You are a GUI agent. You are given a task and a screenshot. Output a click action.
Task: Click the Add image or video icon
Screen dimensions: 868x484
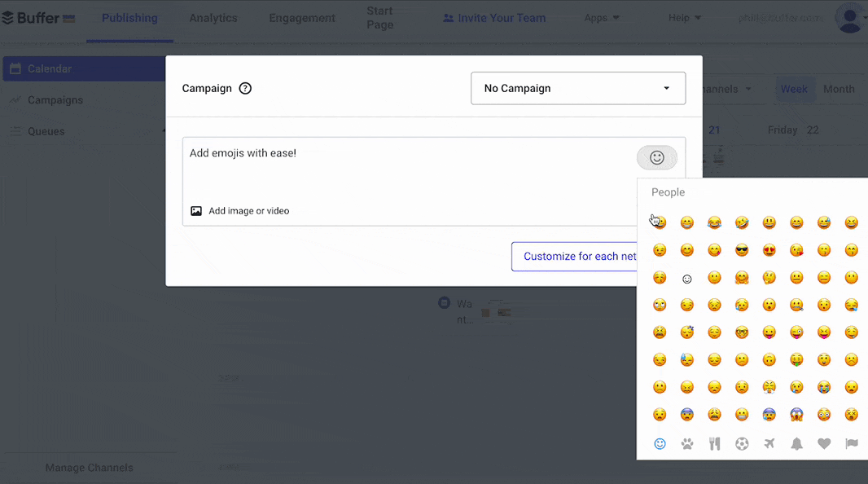click(196, 210)
